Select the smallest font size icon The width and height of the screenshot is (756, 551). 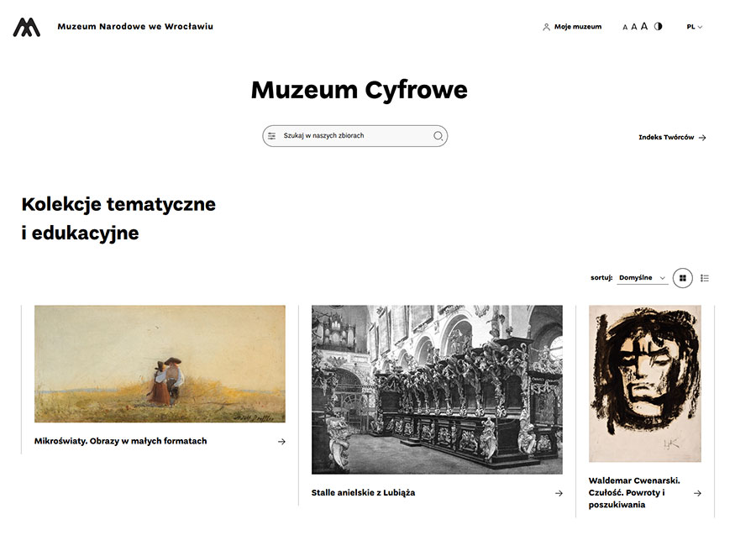[x=624, y=26]
